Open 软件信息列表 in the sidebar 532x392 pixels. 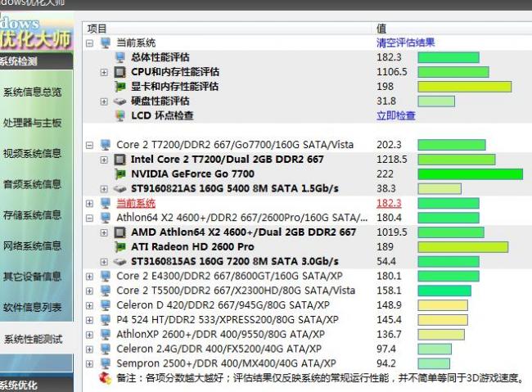(33, 307)
